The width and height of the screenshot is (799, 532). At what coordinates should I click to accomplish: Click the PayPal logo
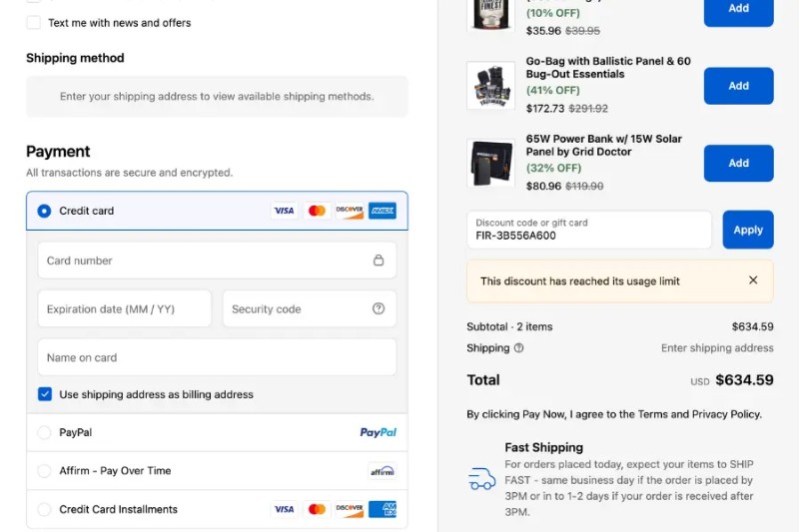379,433
